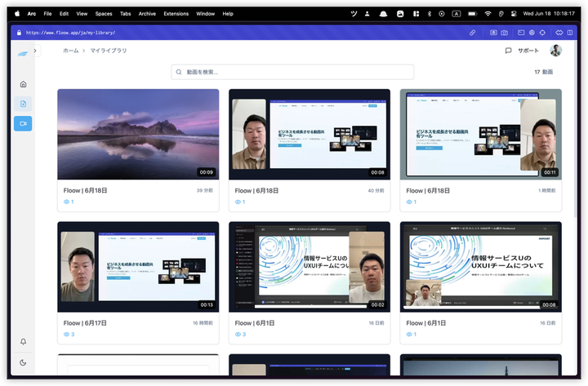This screenshot has width=588, height=386.
Task: Open the notifications bell in sidebar
Action: [x=23, y=341]
